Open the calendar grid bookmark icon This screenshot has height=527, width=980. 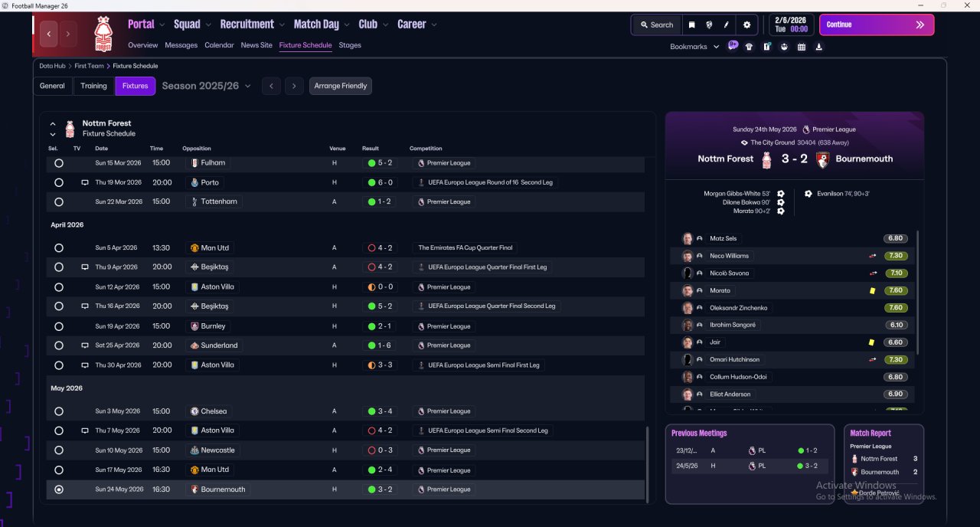click(802, 47)
